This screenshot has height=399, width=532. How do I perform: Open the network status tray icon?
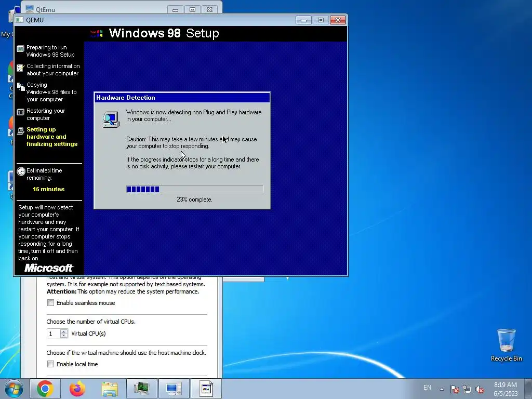467,389
